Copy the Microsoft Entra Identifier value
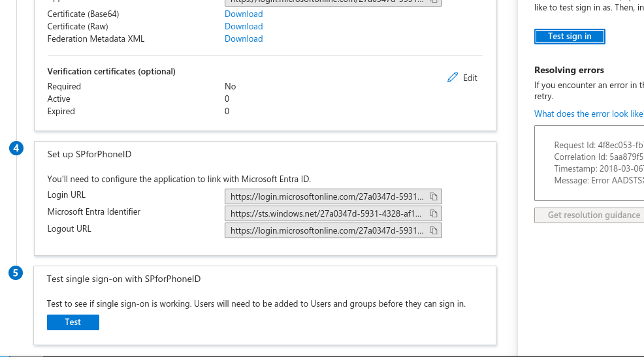The width and height of the screenshot is (644, 357). pyautogui.click(x=433, y=213)
